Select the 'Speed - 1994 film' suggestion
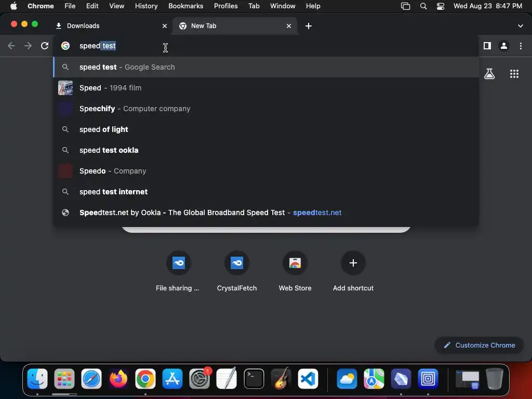The image size is (532, 399). 266,88
